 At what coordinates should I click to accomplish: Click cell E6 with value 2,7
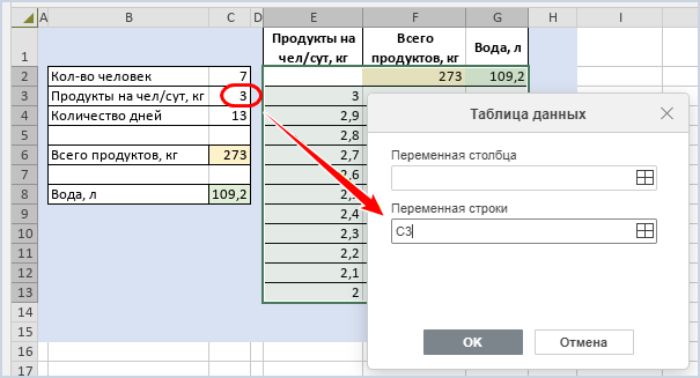click(313, 155)
